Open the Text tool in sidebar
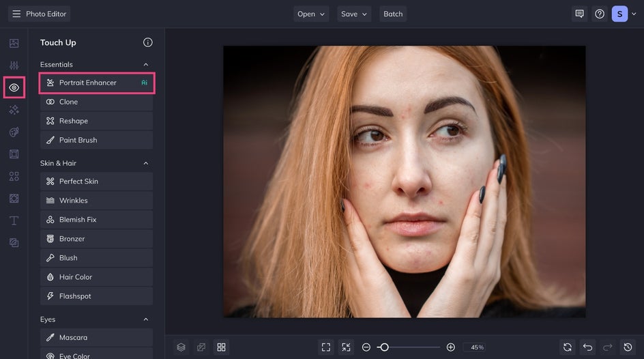 [x=14, y=220]
